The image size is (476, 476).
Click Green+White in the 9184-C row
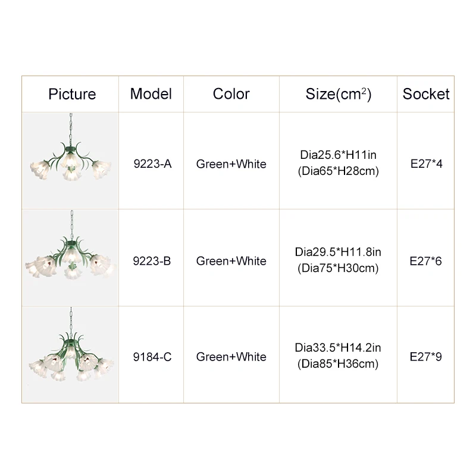pyautogui.click(x=231, y=357)
